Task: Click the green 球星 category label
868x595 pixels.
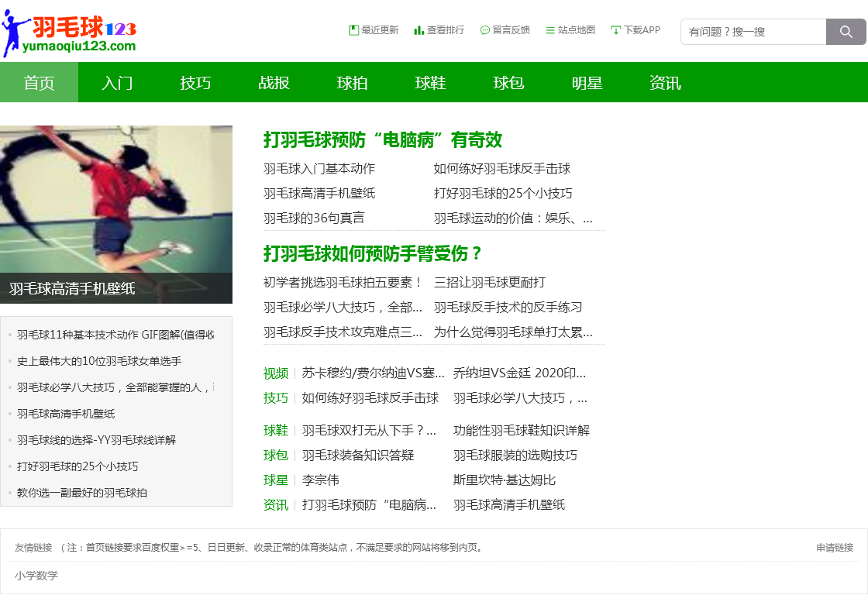Action: (x=276, y=480)
